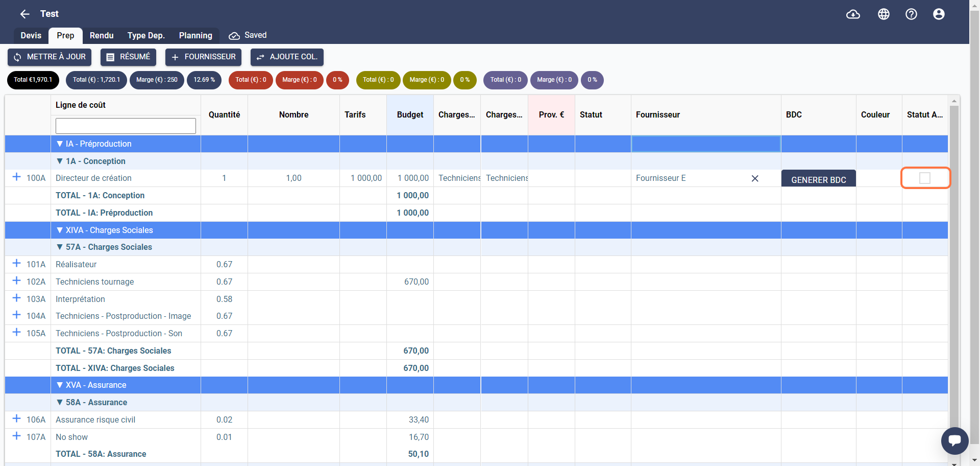Image resolution: width=980 pixels, height=466 pixels.
Task: Click the plus icon on row 106A
Action: (16, 418)
